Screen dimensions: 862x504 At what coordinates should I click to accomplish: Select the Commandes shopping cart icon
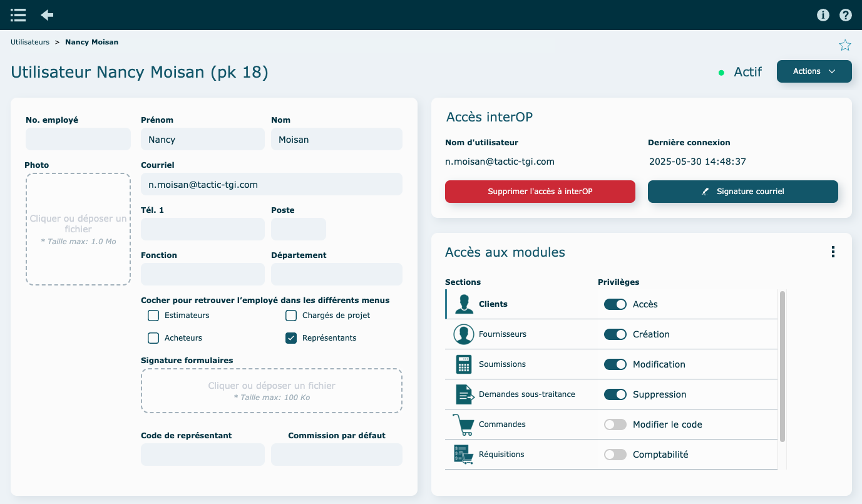point(464,424)
